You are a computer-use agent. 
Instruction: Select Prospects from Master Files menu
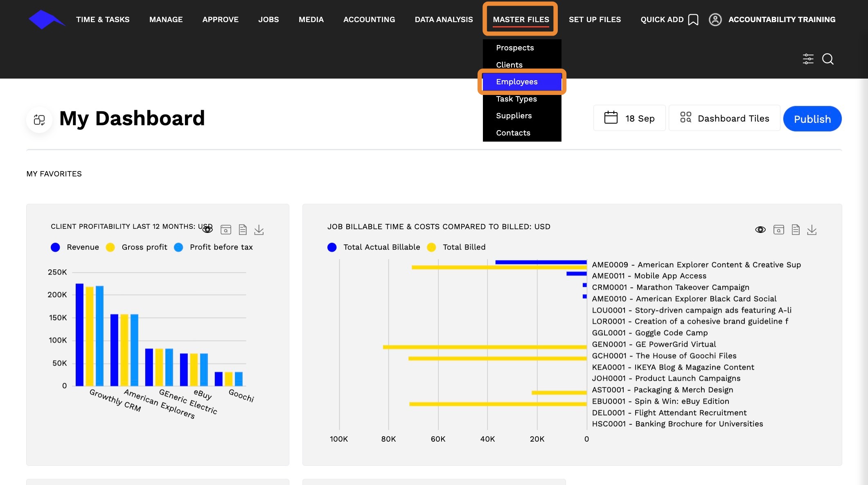(522, 48)
